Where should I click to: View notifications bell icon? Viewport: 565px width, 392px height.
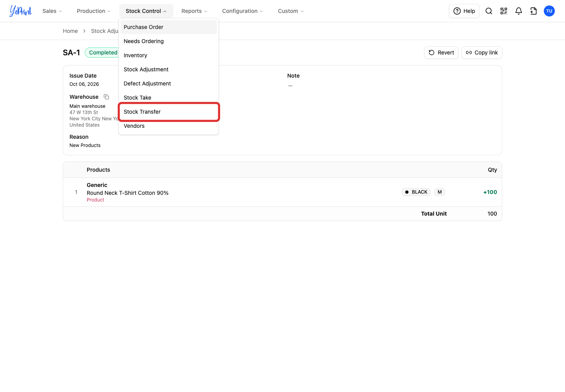point(519,11)
